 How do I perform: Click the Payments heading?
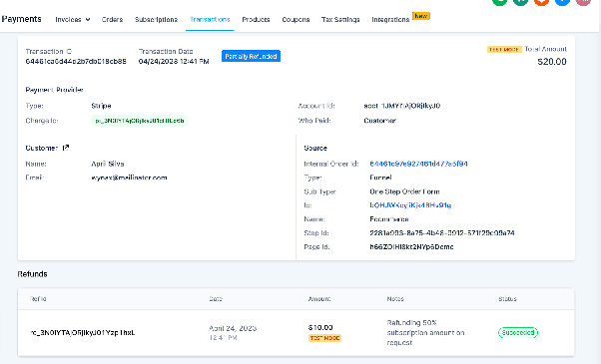(22, 19)
